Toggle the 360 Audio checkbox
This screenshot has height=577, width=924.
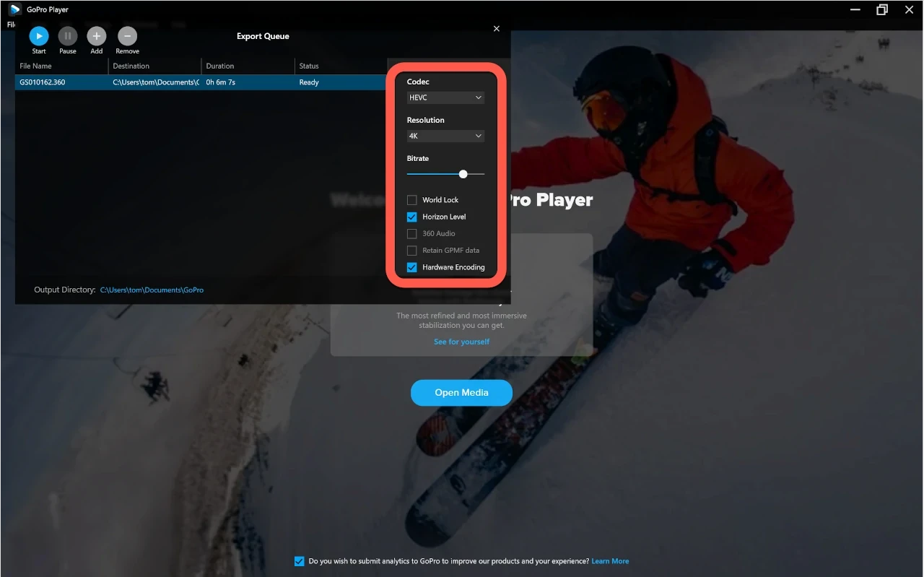click(412, 233)
